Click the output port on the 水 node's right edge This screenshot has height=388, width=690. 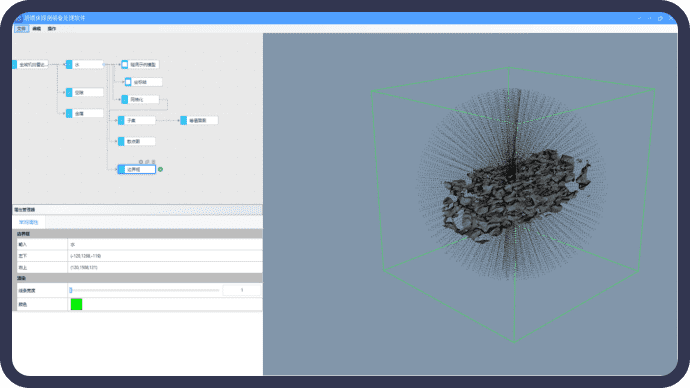click(x=104, y=65)
